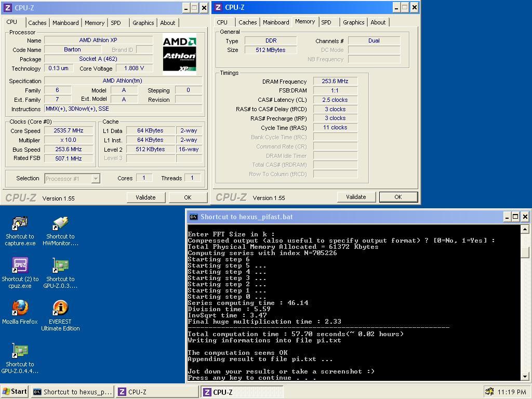
Task: Click the Technology value 0.13 um
Action: [58, 68]
